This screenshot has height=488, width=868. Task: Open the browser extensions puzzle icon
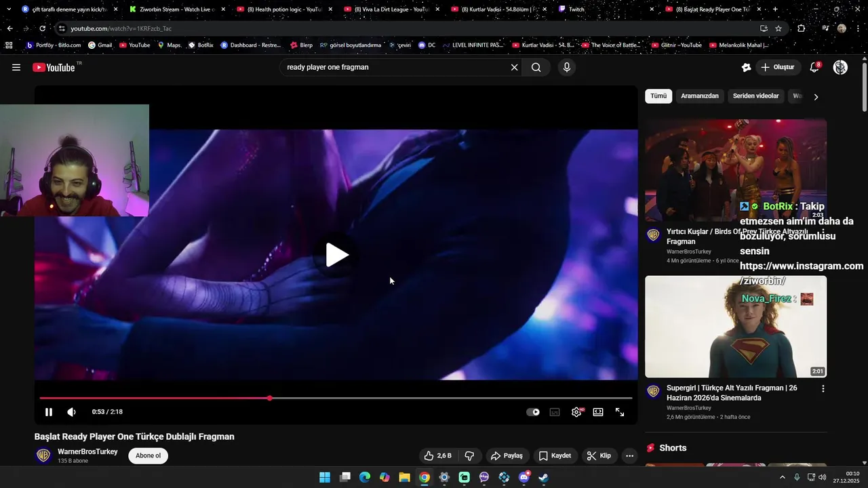(801, 28)
